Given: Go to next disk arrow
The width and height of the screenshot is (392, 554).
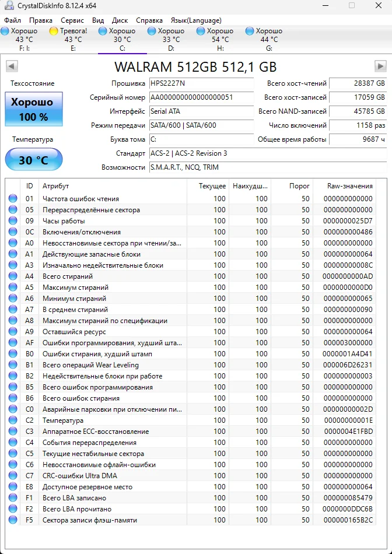Looking at the screenshot, I should point(380,66).
